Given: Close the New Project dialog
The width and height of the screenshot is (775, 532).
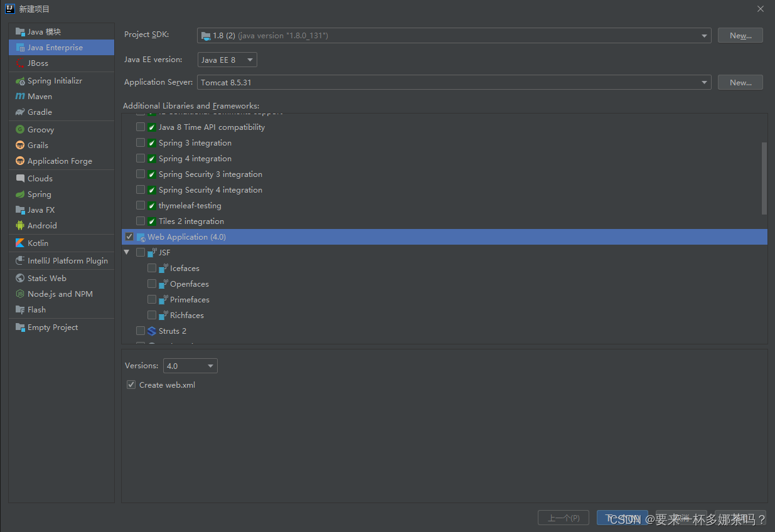Looking at the screenshot, I should pyautogui.click(x=761, y=9).
